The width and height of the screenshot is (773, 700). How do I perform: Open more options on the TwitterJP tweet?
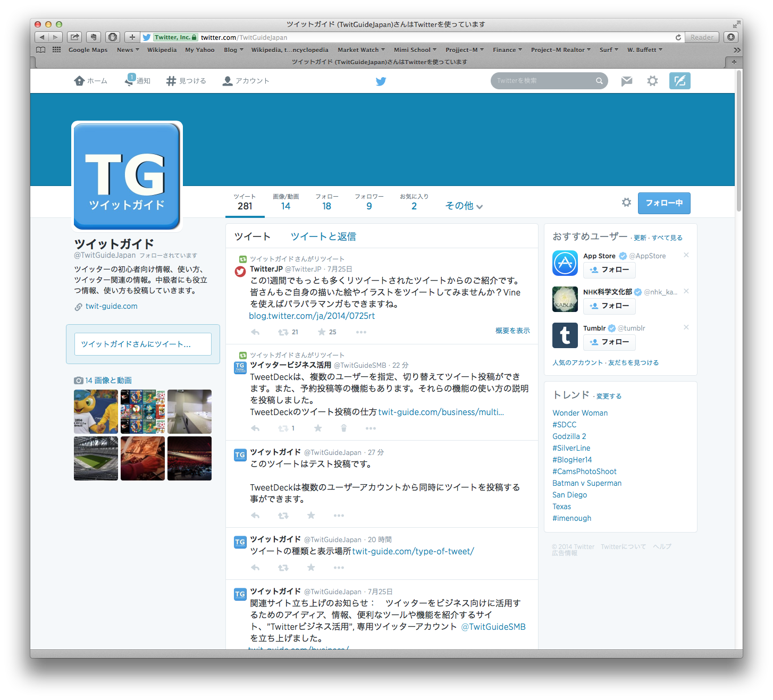click(x=361, y=332)
